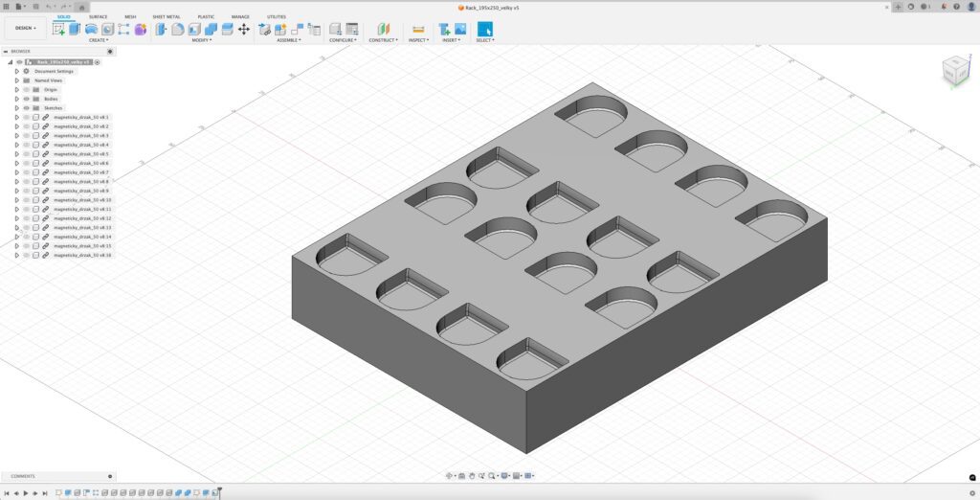Select the Extrude tool in the Create group
This screenshot has width=980, height=500.
pos(75,29)
